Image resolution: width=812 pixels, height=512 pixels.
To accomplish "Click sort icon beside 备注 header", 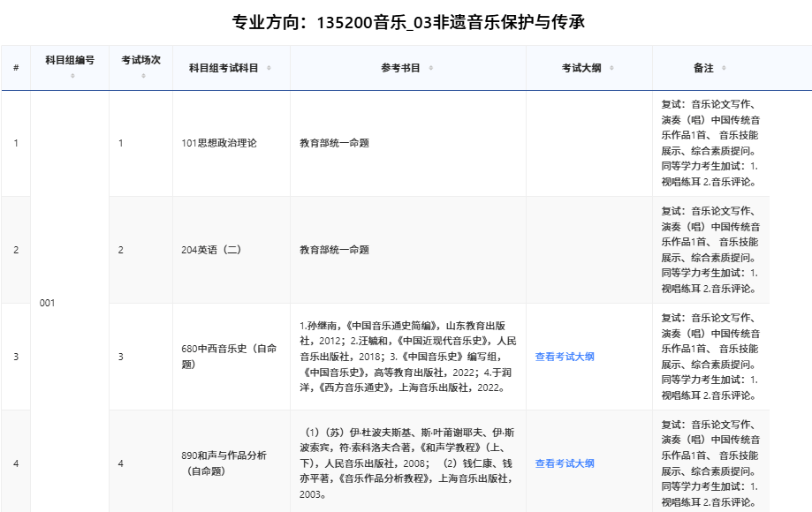I will [x=724, y=68].
